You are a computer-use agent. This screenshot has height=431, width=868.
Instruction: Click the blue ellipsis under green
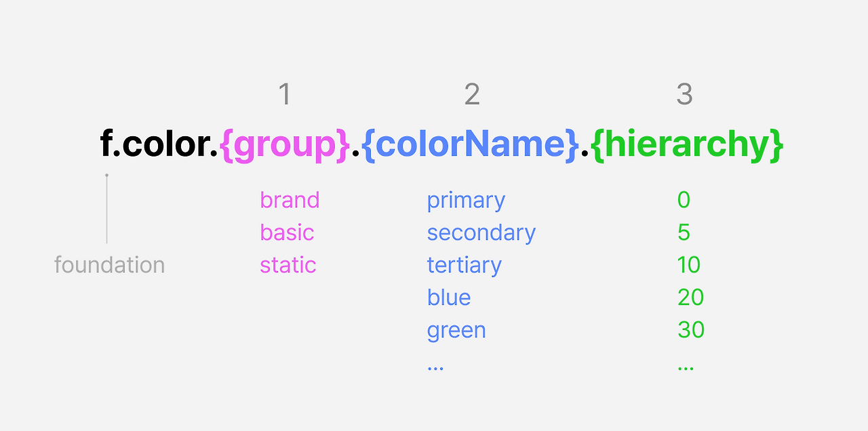[435, 368]
